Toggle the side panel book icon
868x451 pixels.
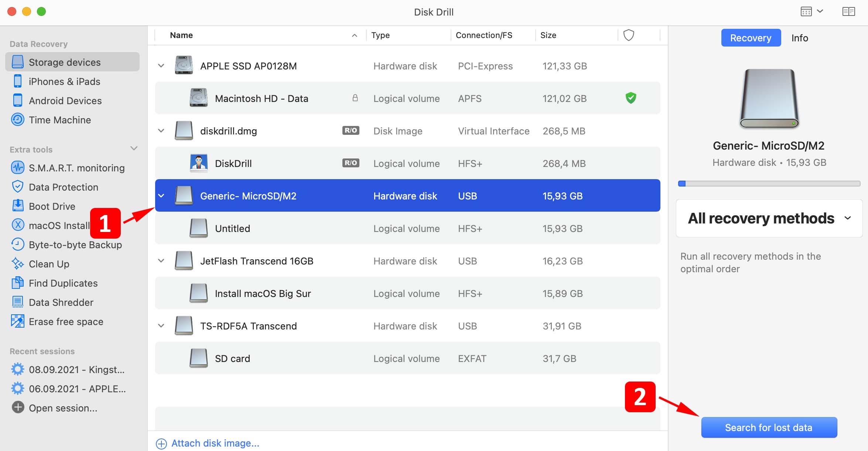tap(848, 11)
